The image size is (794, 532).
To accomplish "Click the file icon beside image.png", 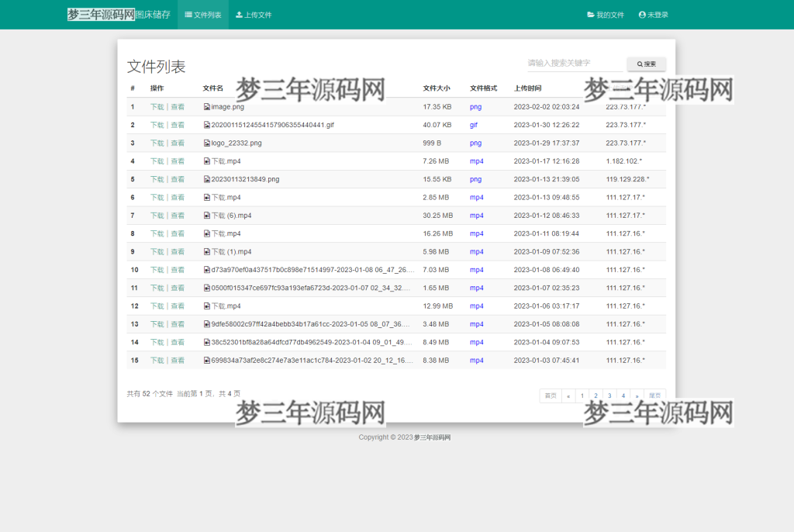I will [x=206, y=107].
